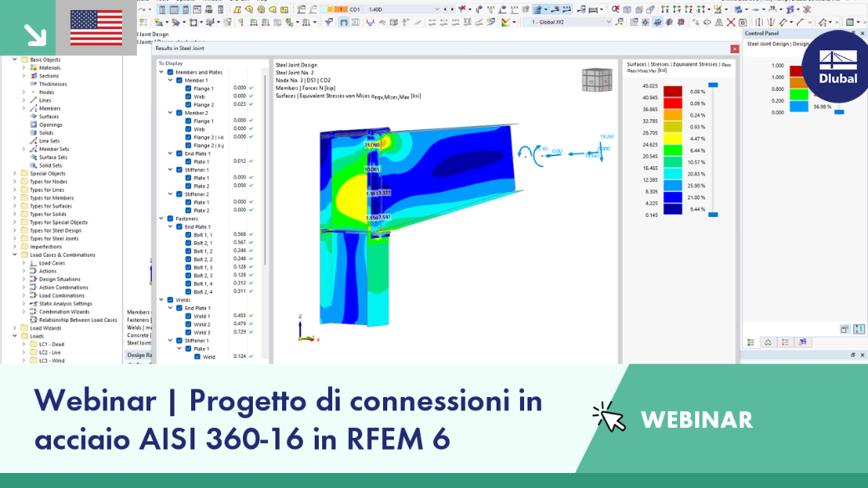The height and width of the screenshot is (488, 868).
Task: Collapse the Load Cases & Combinations folder
Action: click(15, 255)
